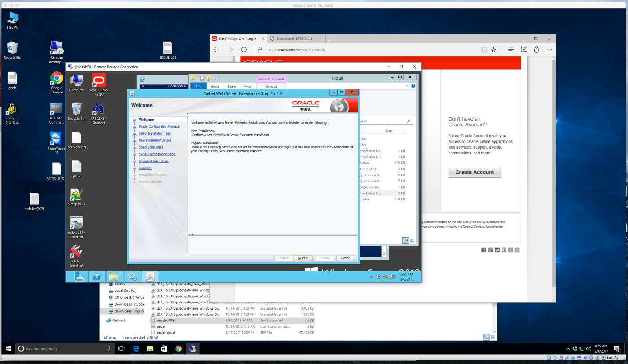Open Task View on the Windows taskbar
Viewport: 628px width, 364px height.
(x=122, y=349)
